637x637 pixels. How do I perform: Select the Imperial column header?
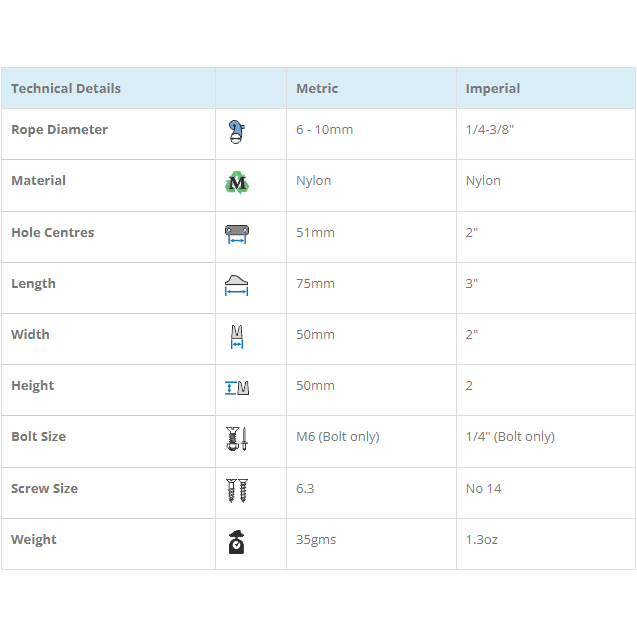click(x=493, y=89)
